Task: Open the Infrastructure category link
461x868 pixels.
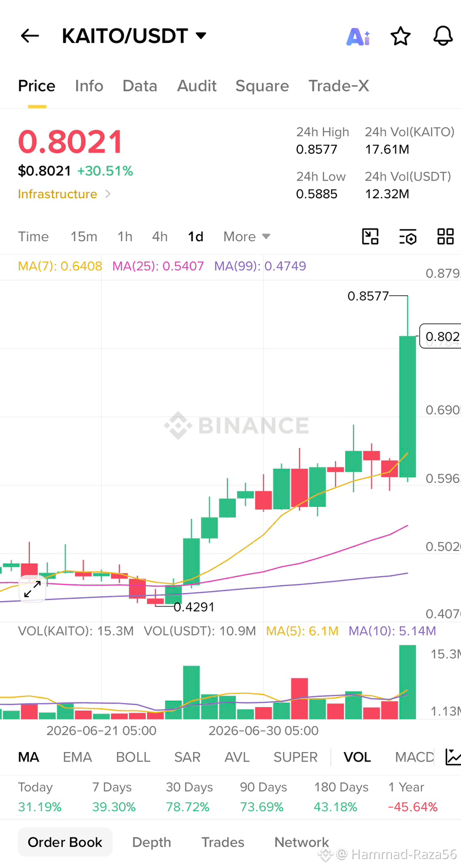Action: point(64,194)
